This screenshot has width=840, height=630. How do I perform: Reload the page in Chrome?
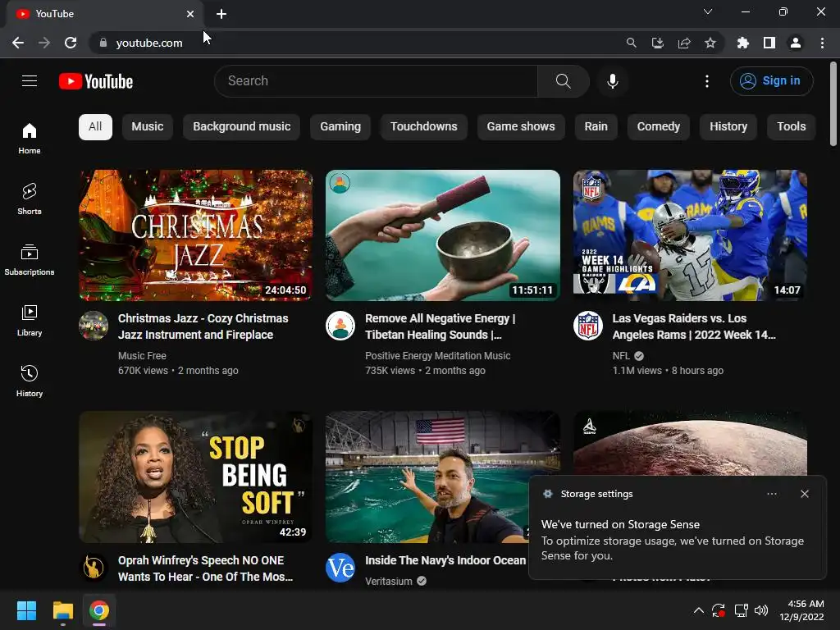click(71, 43)
